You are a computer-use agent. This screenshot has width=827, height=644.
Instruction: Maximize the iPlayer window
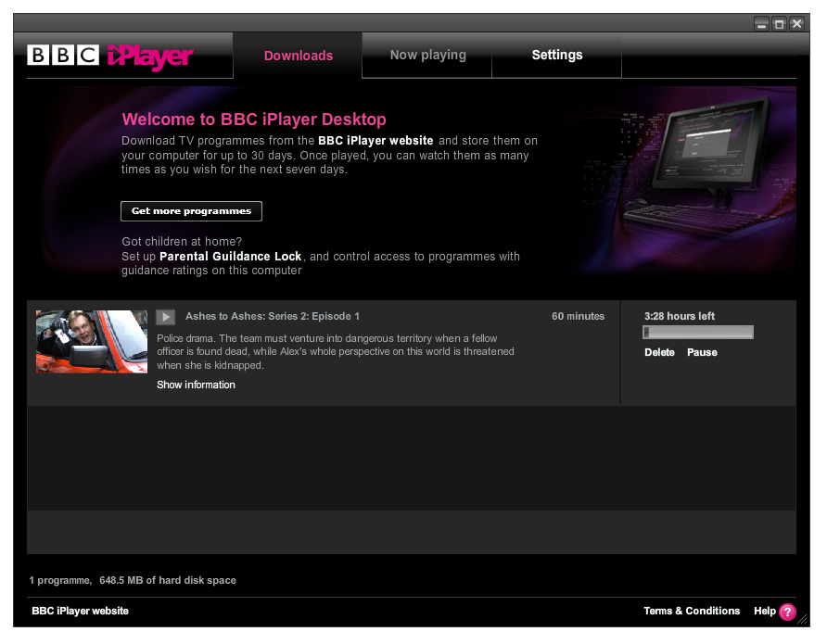pos(779,24)
